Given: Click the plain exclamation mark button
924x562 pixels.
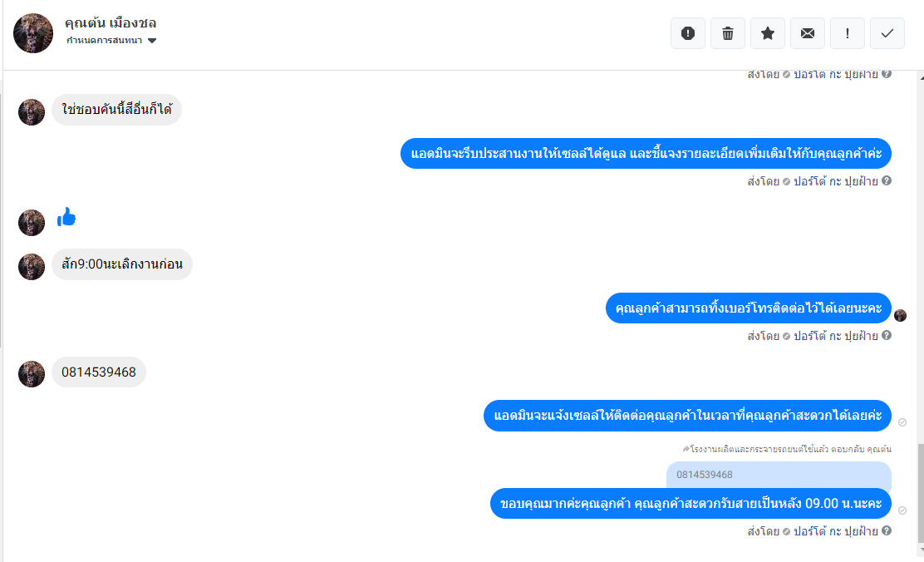Looking at the screenshot, I should pyautogui.click(x=848, y=33).
